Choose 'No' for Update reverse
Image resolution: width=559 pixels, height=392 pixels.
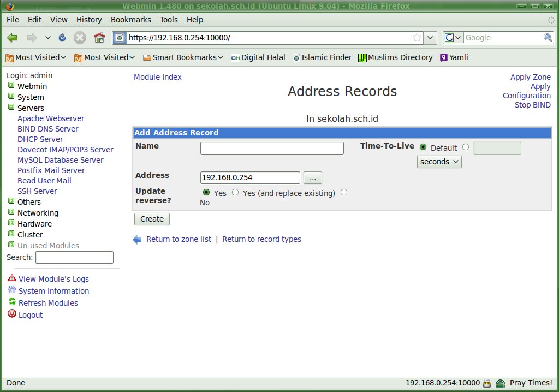tap(343, 192)
